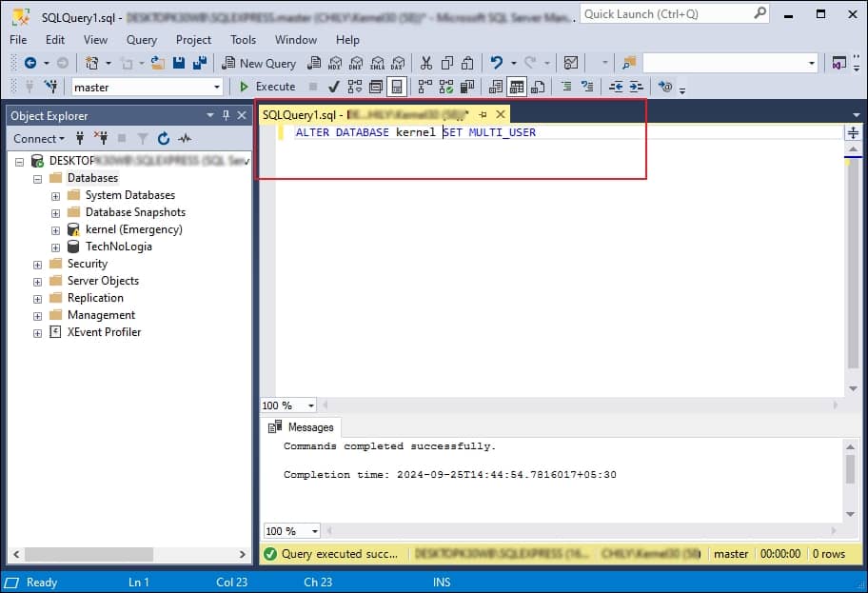This screenshot has width=868, height=593.
Task: Pin the Object Explorer panel
Action: pyautogui.click(x=226, y=115)
